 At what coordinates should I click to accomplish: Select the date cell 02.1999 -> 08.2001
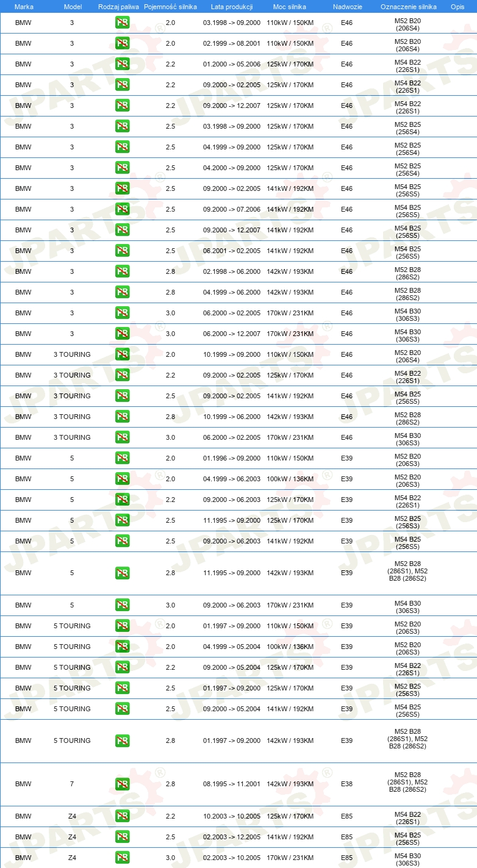pos(232,43)
